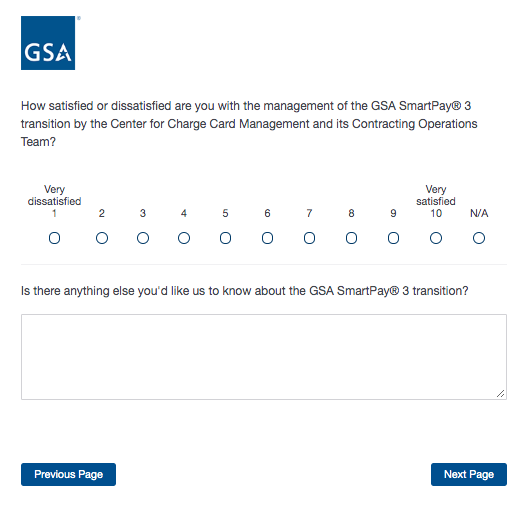Click the GSA logo
Screen dimensions: 532x514
click(x=48, y=43)
